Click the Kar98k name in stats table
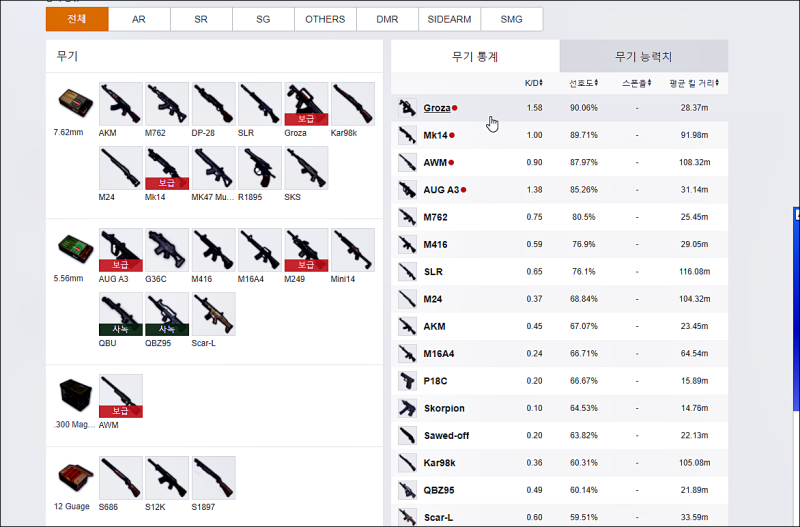Image resolution: width=800 pixels, height=527 pixels. click(x=439, y=463)
